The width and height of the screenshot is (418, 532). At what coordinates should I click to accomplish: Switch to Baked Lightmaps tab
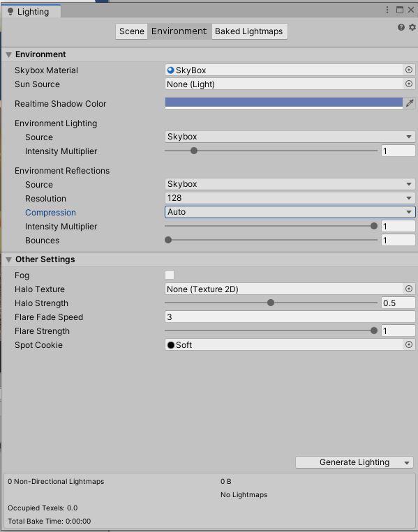pyautogui.click(x=249, y=31)
